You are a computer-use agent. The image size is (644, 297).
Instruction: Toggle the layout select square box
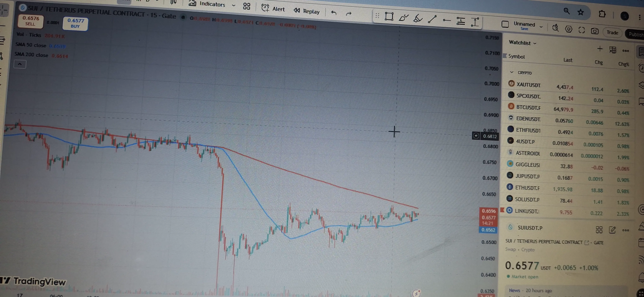pyautogui.click(x=505, y=24)
